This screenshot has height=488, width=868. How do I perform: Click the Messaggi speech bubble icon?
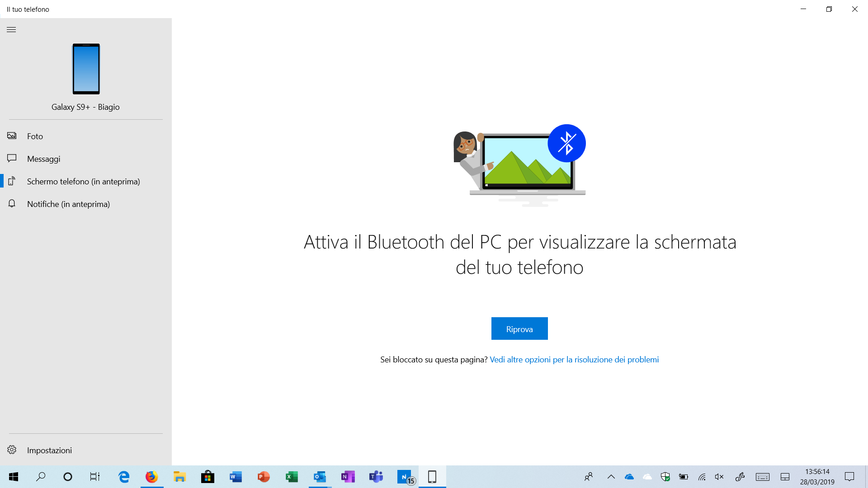[x=12, y=158]
